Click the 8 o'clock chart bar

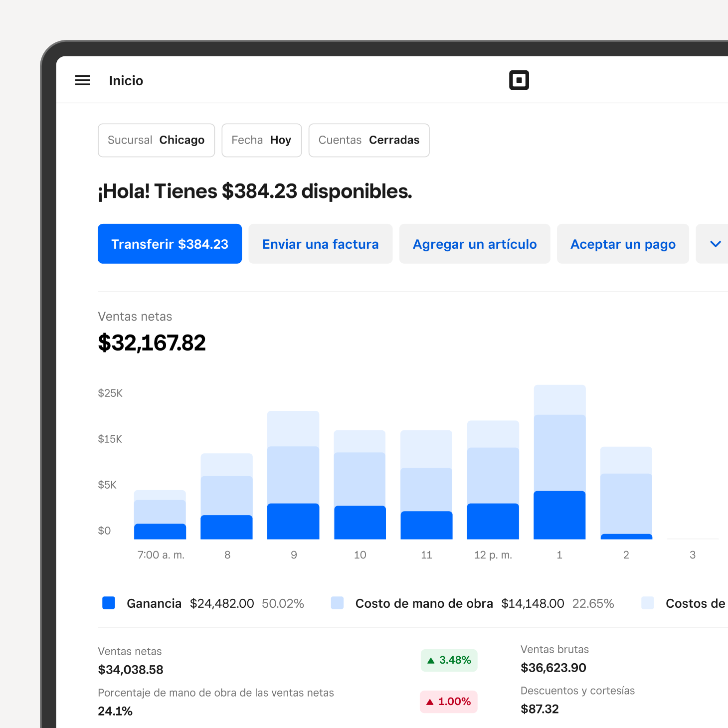click(226, 496)
